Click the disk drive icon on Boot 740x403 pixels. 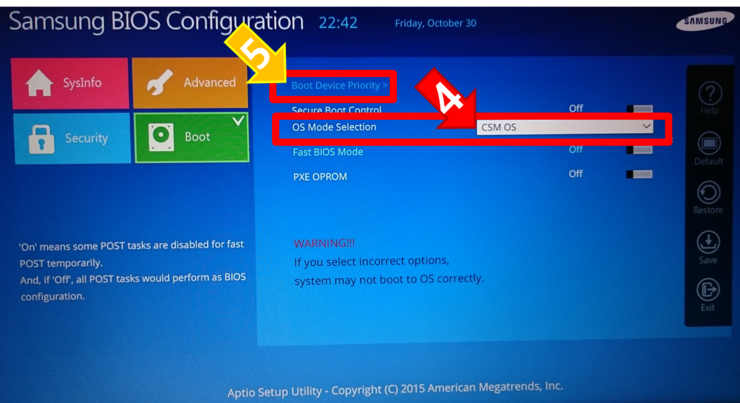point(161,137)
